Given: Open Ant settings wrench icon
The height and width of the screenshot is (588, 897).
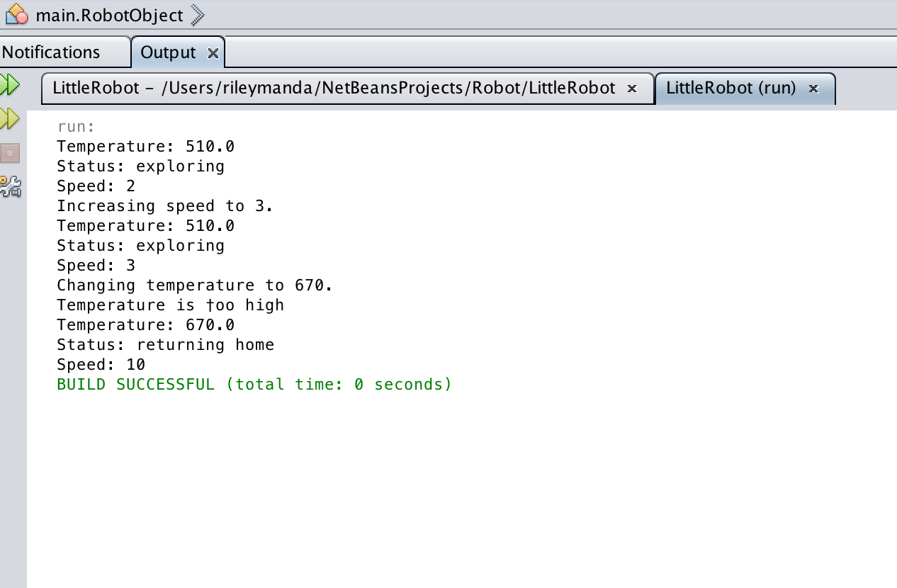Looking at the screenshot, I should coord(10,186).
